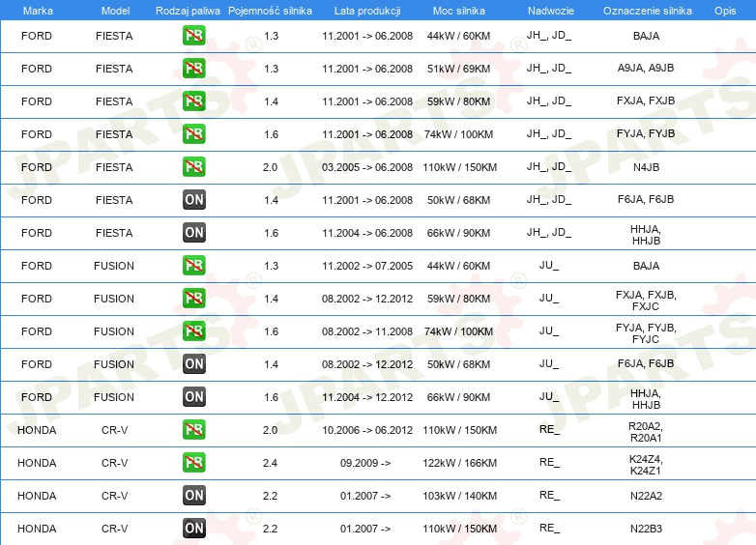Click the Oznaczenie silnika column header

coord(645,10)
